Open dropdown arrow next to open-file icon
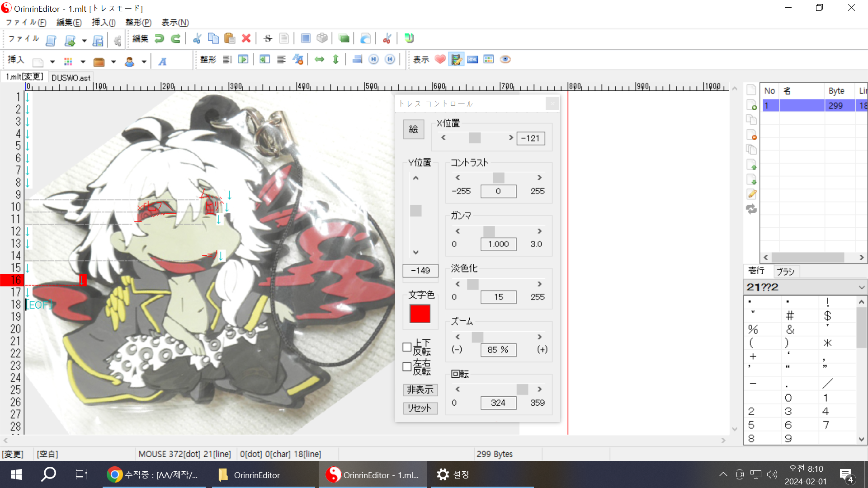The width and height of the screenshot is (868, 488). click(x=84, y=41)
